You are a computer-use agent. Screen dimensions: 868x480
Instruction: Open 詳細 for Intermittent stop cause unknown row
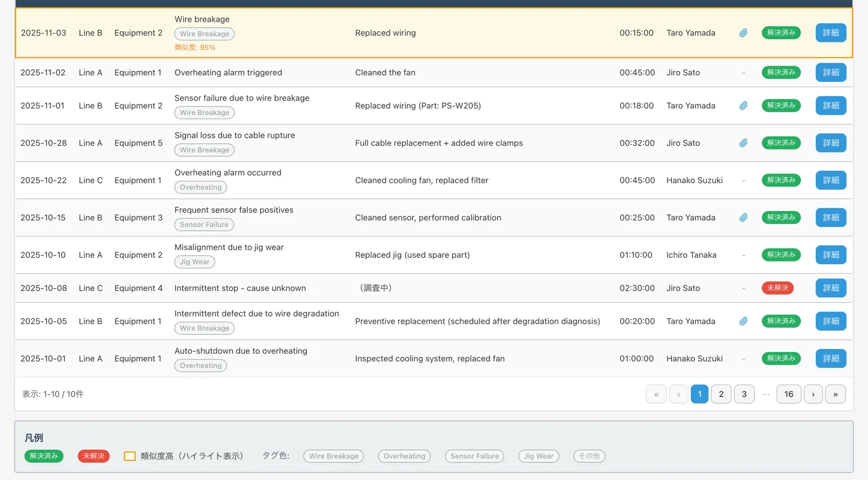click(x=831, y=288)
